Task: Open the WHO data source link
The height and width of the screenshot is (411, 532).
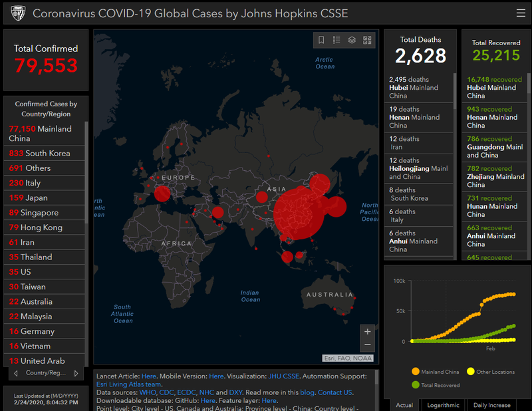Action: click(x=148, y=392)
